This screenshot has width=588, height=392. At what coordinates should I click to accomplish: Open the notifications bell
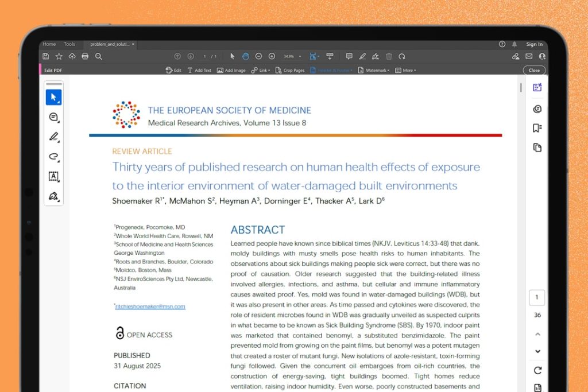[514, 44]
